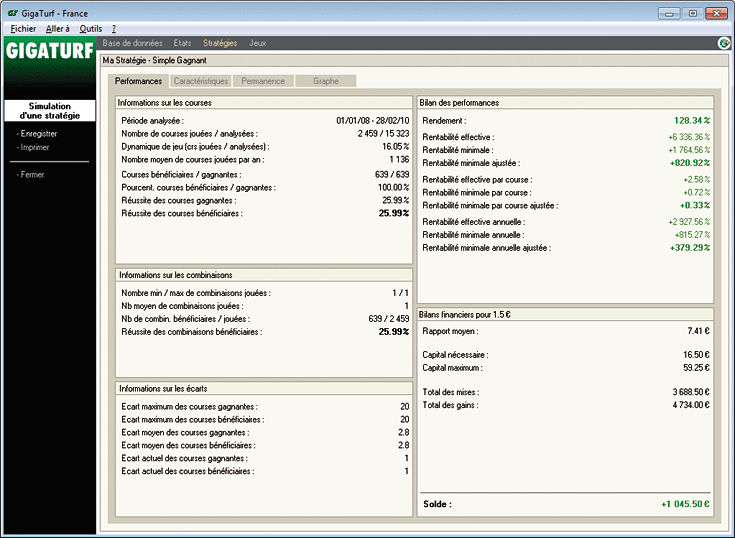Click Rentabilité effective annuelle value +2 927.56 %
Viewport: 735px width, 538px height.
click(x=689, y=222)
